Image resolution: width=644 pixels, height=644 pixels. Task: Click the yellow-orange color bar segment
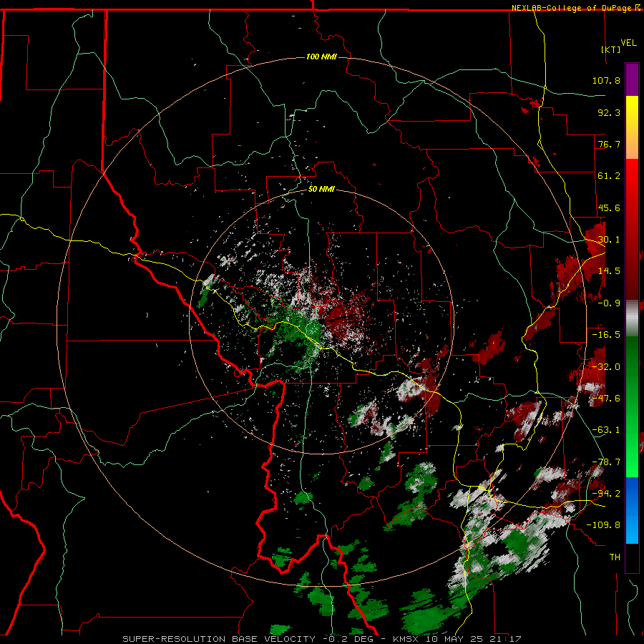(x=632, y=127)
